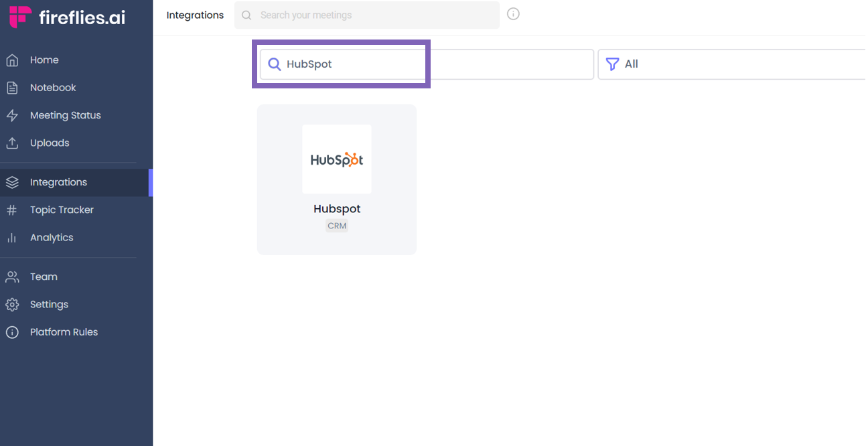Click the Fireflies.ai logo
The width and height of the screenshot is (868, 446).
[67, 16]
